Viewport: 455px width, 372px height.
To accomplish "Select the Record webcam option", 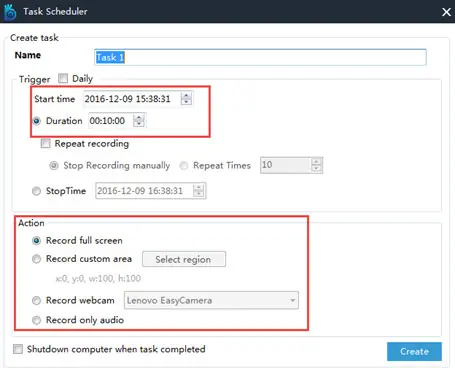I will click(x=36, y=300).
